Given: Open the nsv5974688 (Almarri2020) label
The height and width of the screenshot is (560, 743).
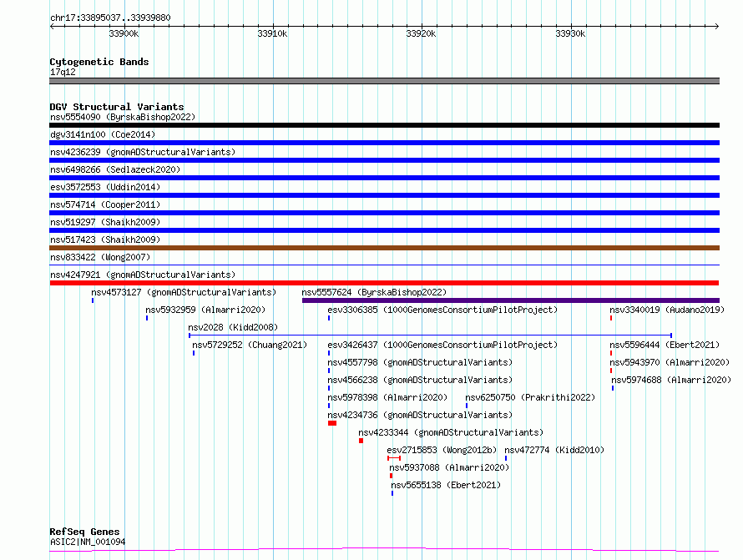Looking at the screenshot, I should [x=671, y=380].
